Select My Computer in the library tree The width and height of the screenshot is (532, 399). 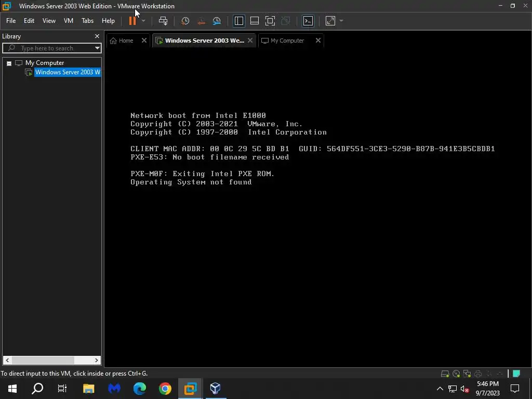click(x=45, y=63)
